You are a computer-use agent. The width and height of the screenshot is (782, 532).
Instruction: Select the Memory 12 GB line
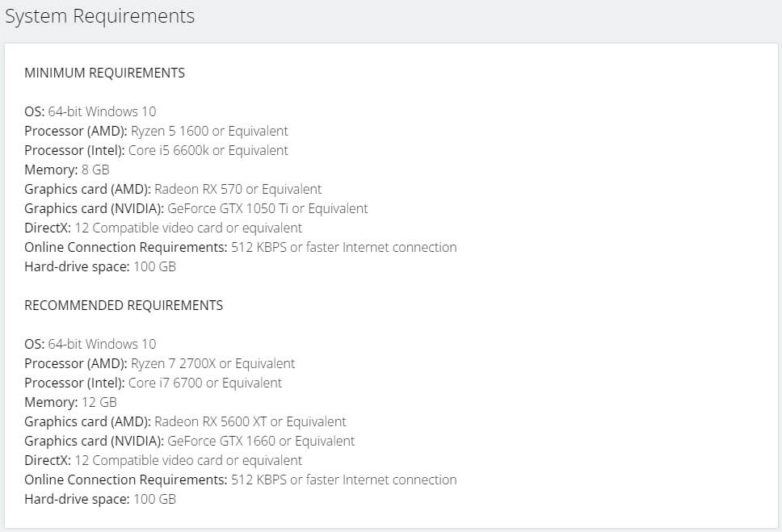70,402
